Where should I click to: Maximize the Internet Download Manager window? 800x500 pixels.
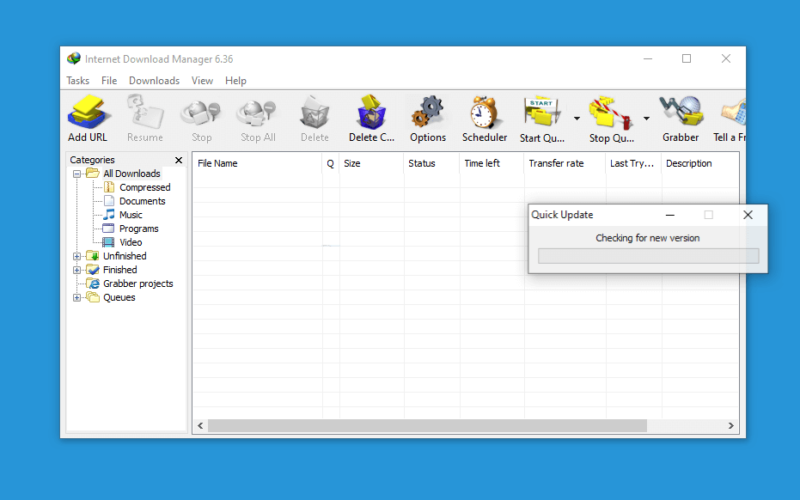coord(687,59)
